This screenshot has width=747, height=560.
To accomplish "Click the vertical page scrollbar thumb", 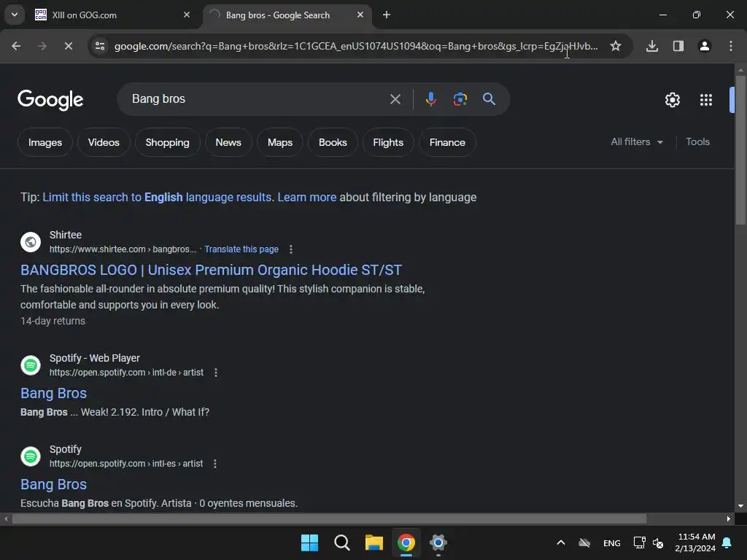I will tap(740, 150).
